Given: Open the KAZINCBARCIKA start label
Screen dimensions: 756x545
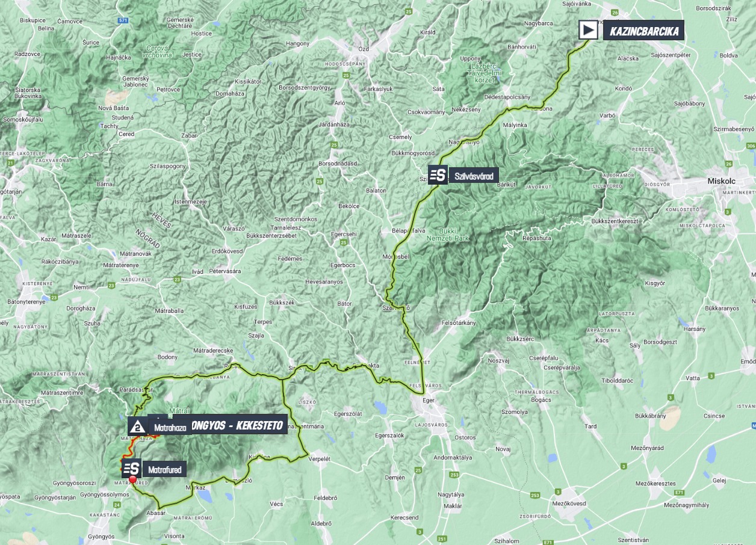Looking at the screenshot, I should click(x=643, y=30).
